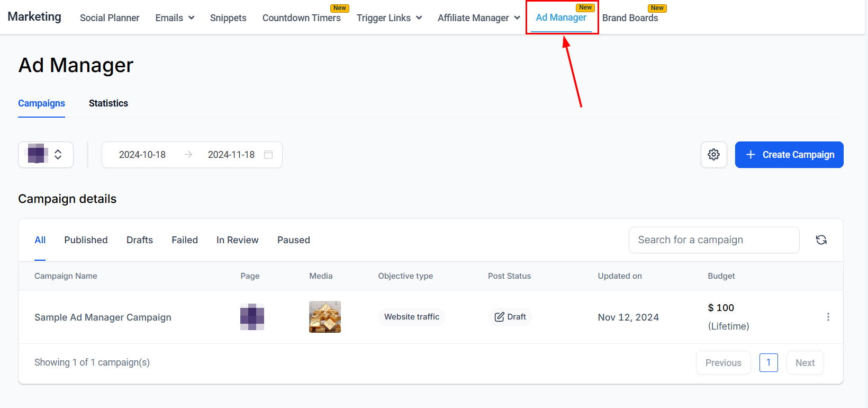The width and height of the screenshot is (868, 408).
Task: Click the Draft status edit icon
Action: point(499,317)
